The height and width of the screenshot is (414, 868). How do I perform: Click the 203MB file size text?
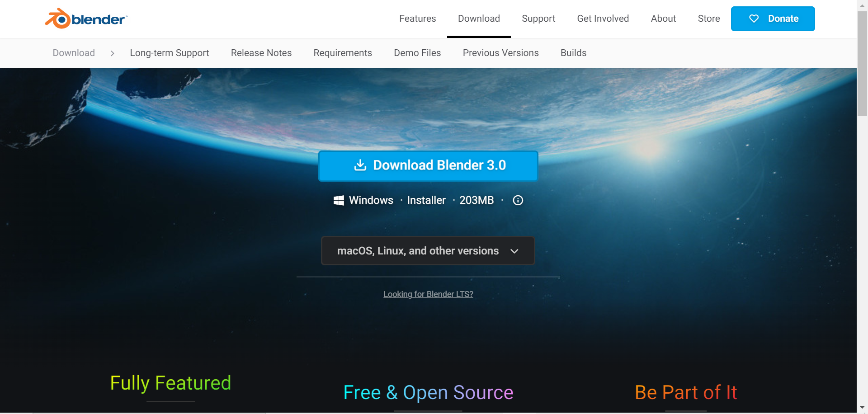(x=476, y=200)
